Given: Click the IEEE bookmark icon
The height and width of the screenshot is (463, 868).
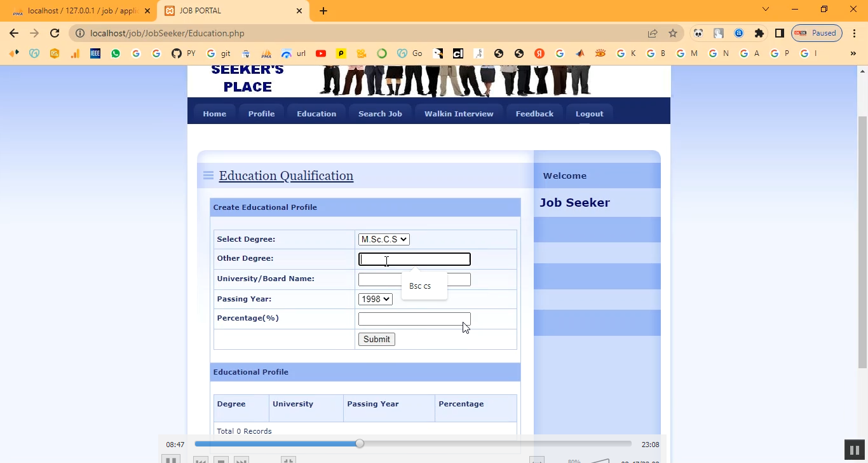Looking at the screenshot, I should tap(95, 53).
